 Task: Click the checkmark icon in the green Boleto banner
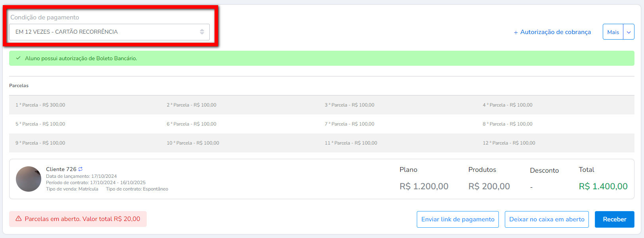(x=18, y=58)
